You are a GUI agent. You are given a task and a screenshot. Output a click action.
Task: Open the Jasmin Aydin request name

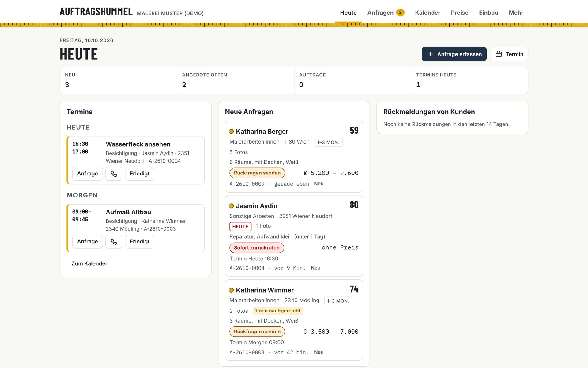coord(256,206)
